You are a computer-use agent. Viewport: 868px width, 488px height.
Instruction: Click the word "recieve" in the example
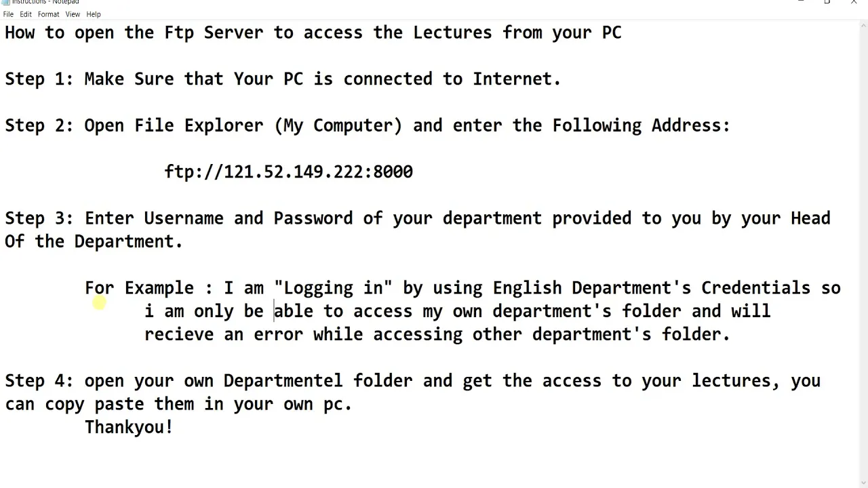point(179,334)
